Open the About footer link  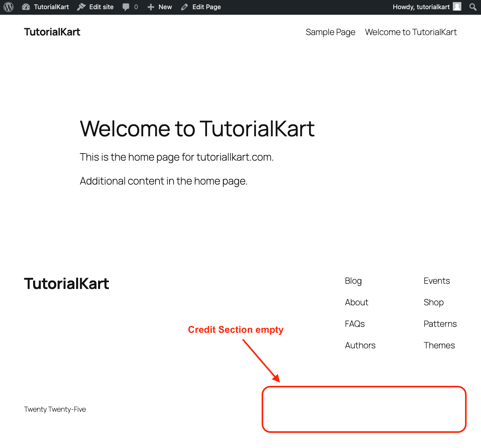tap(357, 302)
